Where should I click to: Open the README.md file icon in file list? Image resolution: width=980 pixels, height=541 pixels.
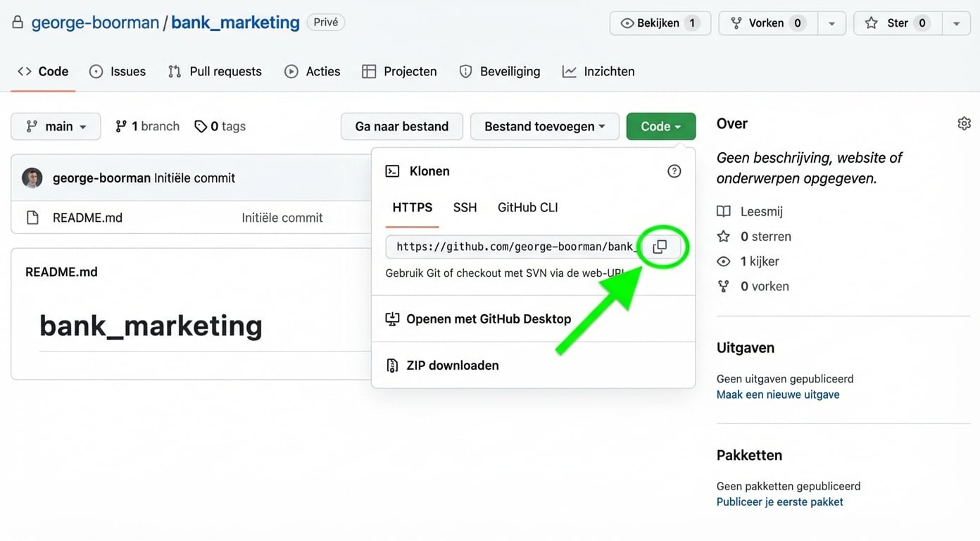click(32, 218)
